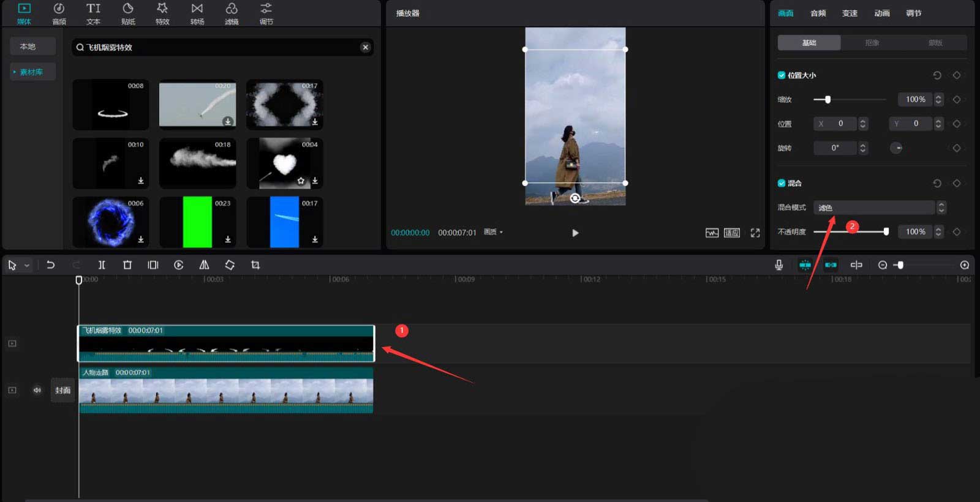Click the 本地 local media button
Viewport: 980px width, 502px height.
point(28,47)
